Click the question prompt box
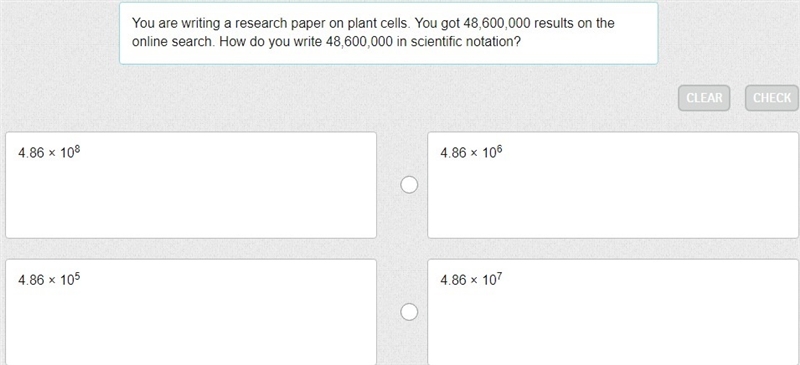 coord(389,33)
